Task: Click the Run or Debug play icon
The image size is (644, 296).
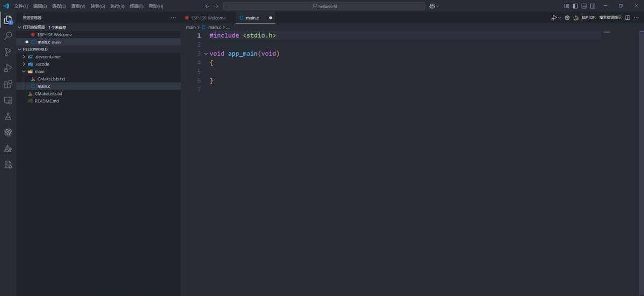Action: [x=554, y=18]
